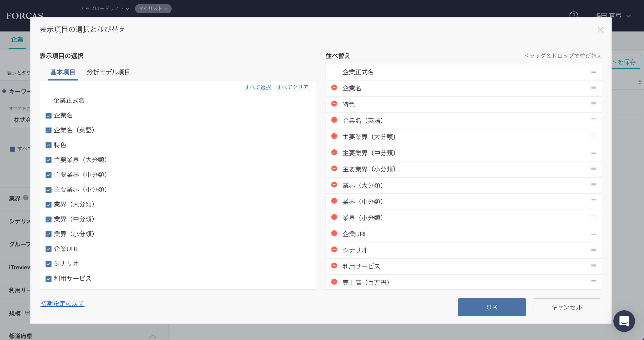Switch to the 分析モデル項目 tab

(x=108, y=72)
